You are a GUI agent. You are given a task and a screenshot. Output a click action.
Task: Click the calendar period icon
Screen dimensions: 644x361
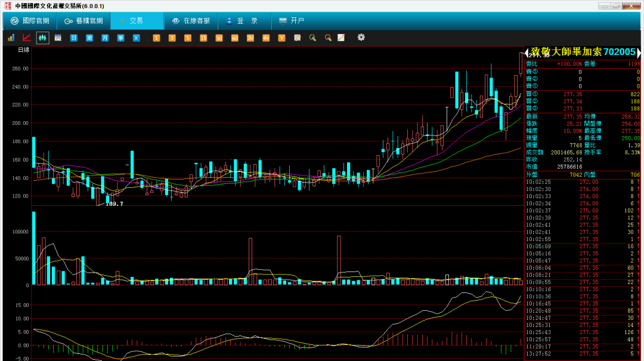(x=58, y=38)
